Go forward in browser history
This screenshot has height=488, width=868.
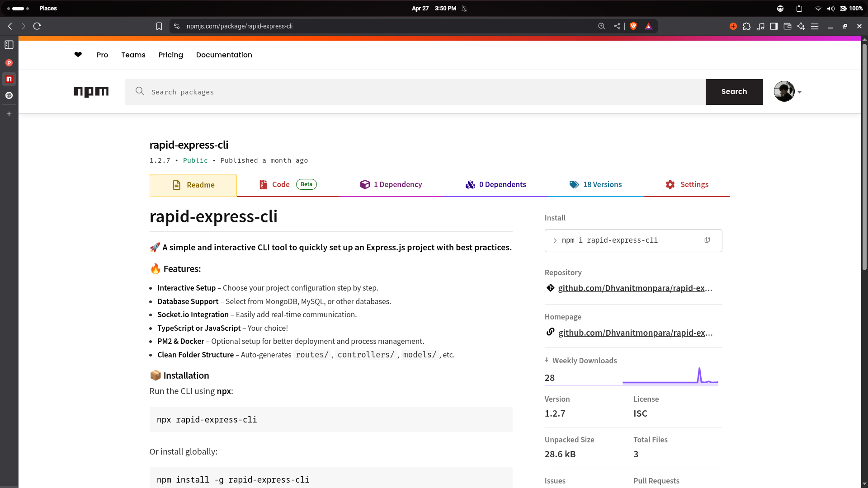(24, 26)
